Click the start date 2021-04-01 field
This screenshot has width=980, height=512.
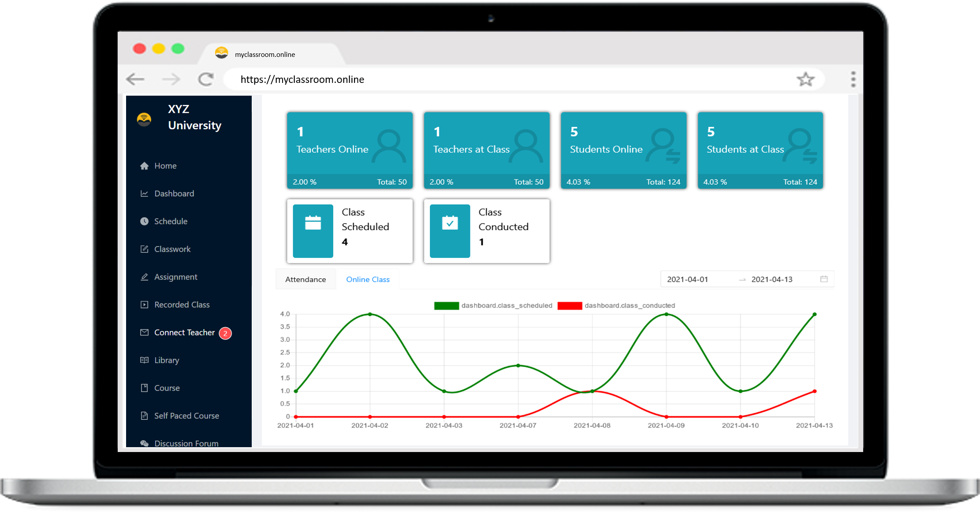pyautogui.click(x=687, y=280)
